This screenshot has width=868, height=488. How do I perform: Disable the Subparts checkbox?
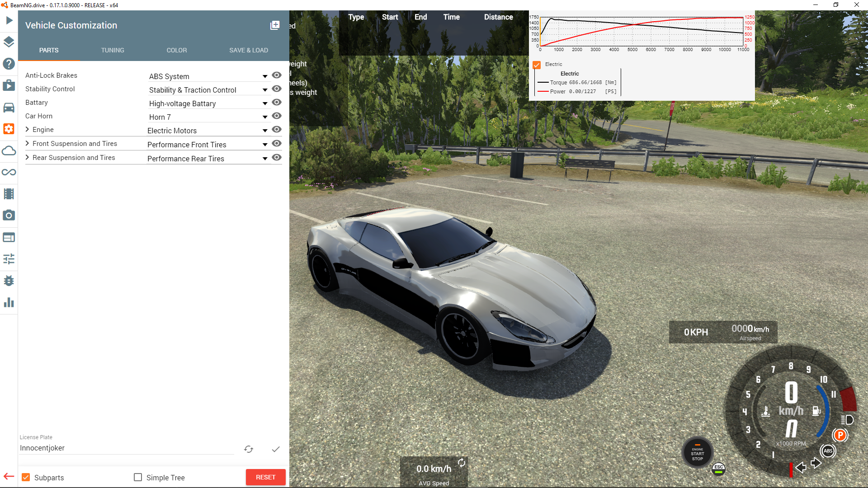pyautogui.click(x=26, y=478)
